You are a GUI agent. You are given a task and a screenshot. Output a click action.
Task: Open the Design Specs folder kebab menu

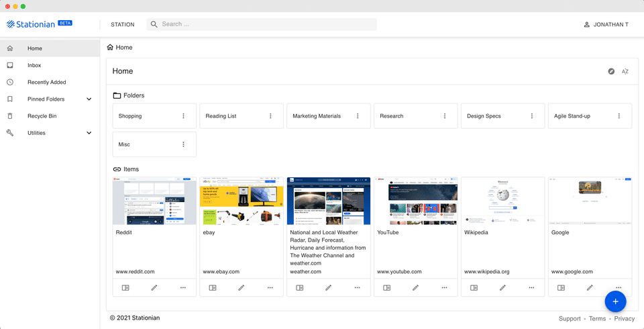click(x=531, y=116)
